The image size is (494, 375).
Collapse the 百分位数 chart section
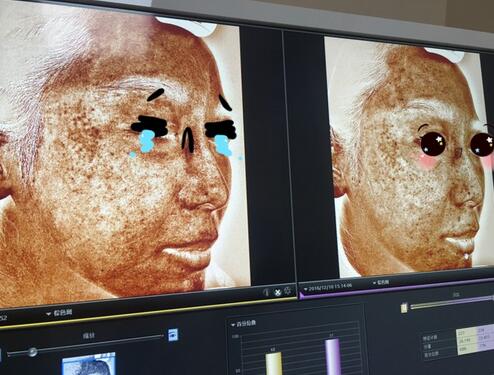pos(243,324)
